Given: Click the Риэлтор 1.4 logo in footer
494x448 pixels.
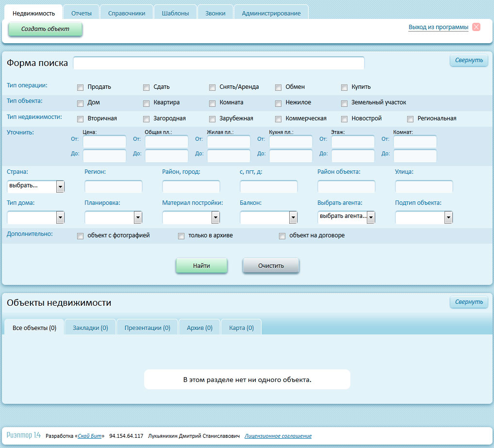Looking at the screenshot, I should click(x=24, y=435).
